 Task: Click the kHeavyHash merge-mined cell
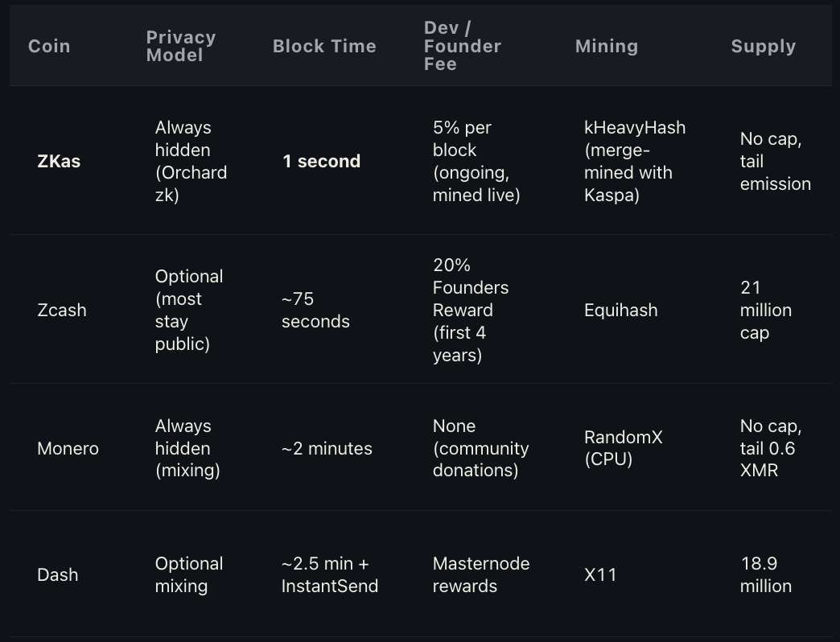(635, 161)
